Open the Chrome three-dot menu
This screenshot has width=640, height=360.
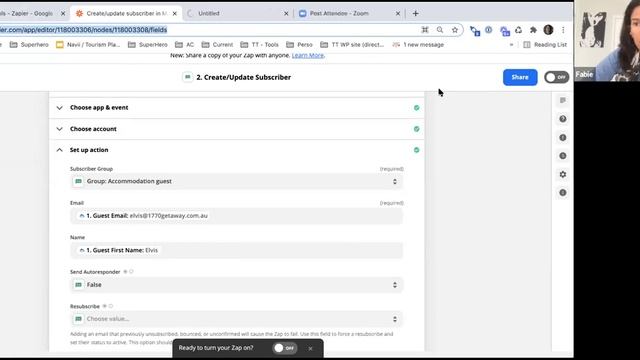click(x=563, y=30)
